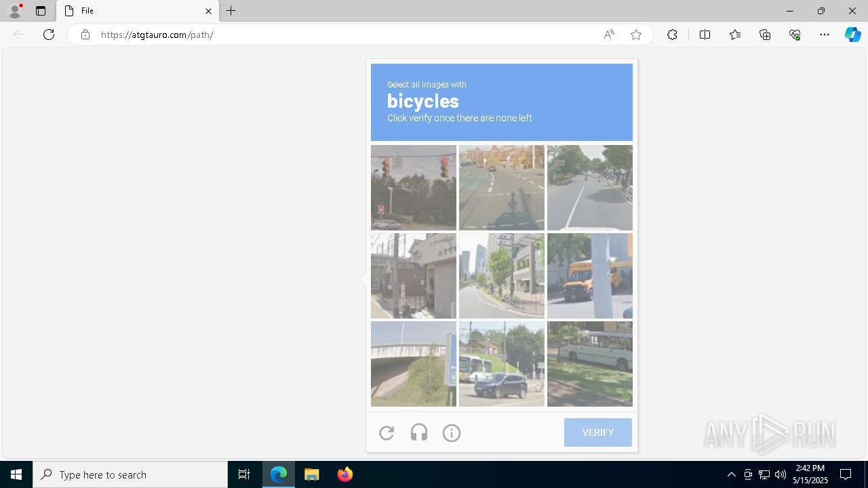
Task: Open Copilot sidebar
Action: 852,35
